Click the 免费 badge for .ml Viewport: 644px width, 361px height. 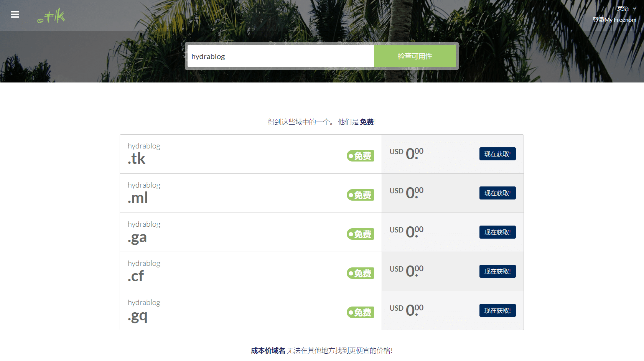360,195
